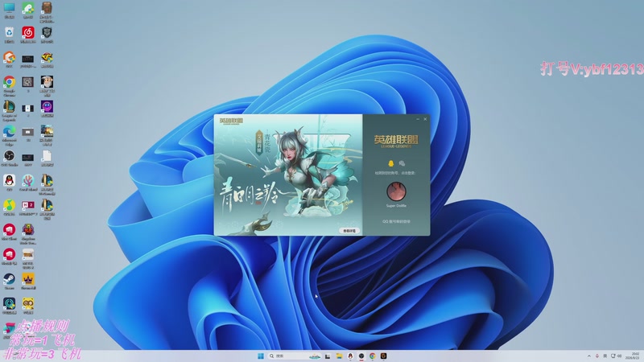Minimize the League of Legends launcher
This screenshot has height=362, width=644.
pos(418,119)
